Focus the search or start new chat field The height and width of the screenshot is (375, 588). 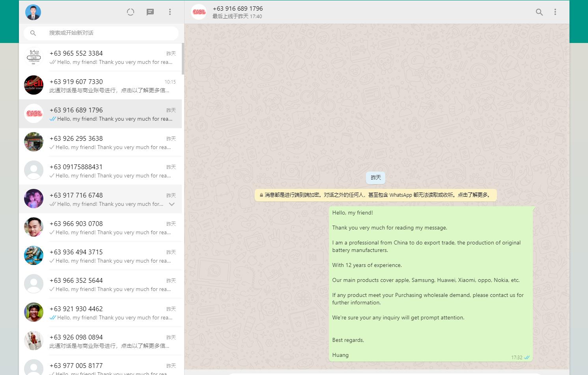[x=101, y=33]
